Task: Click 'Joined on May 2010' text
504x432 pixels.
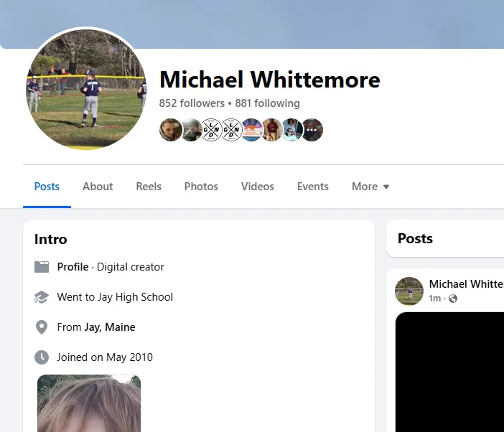Action: click(105, 357)
